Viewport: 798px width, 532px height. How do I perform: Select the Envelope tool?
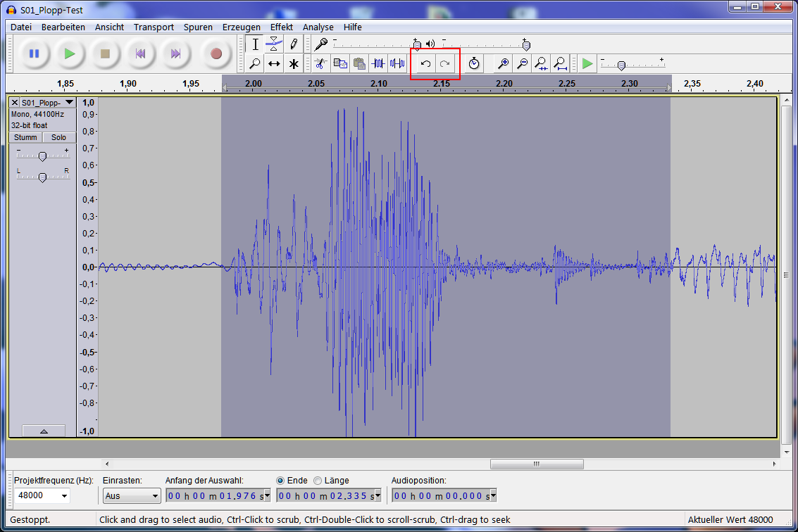(274, 44)
